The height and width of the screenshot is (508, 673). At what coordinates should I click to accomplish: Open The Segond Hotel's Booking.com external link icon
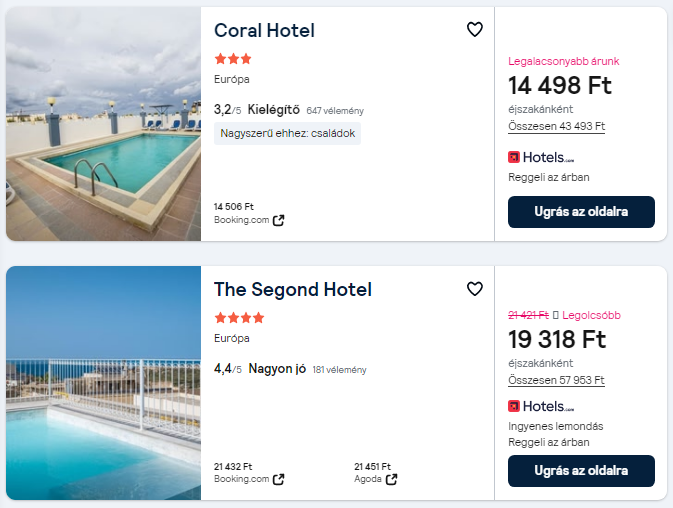tap(279, 479)
